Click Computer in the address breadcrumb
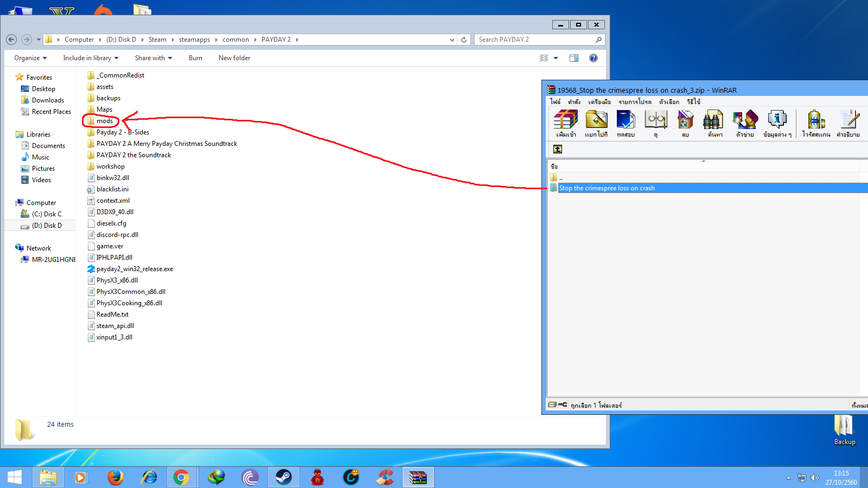Screen dimensions: 868x488 point(79,40)
